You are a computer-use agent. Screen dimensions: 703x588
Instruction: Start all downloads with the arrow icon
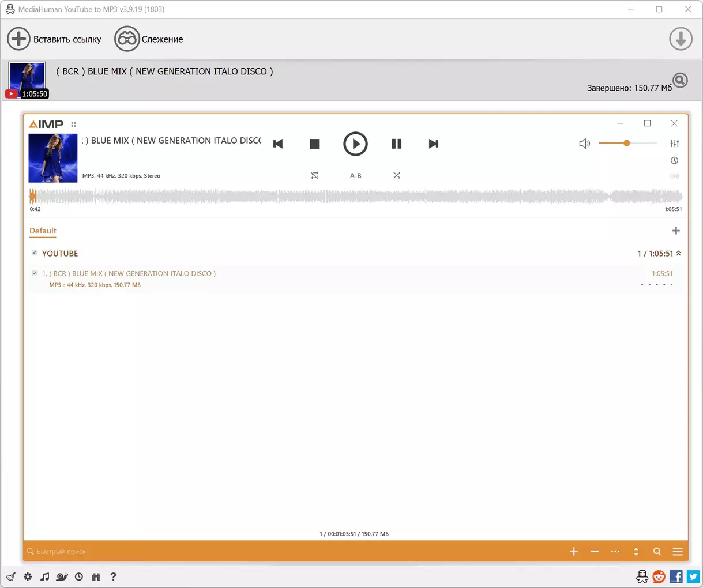(681, 39)
